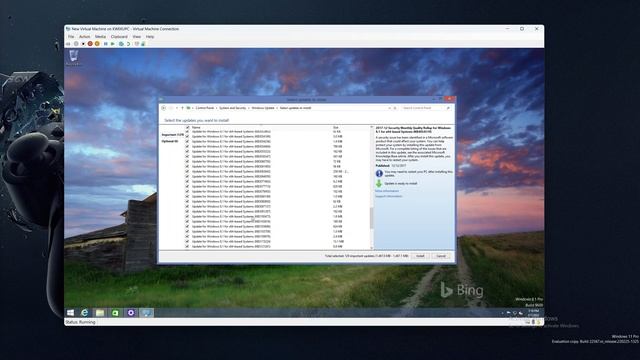Open the guest volume tray icon
The width and height of the screenshot is (640, 360).
pyautogui.click(x=520, y=313)
